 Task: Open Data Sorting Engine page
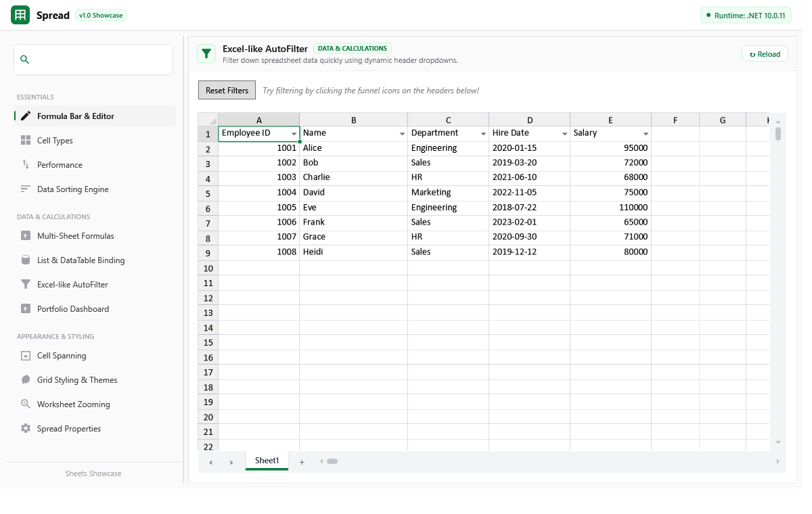pos(95,189)
